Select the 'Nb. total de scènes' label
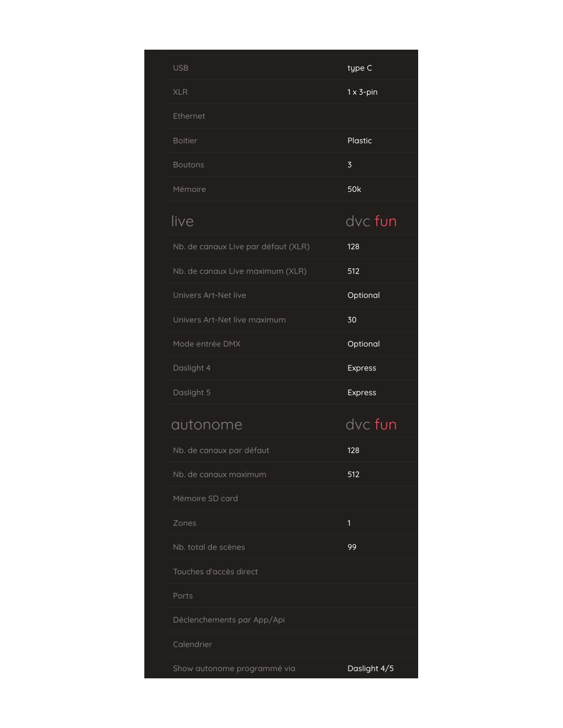 (209, 547)
